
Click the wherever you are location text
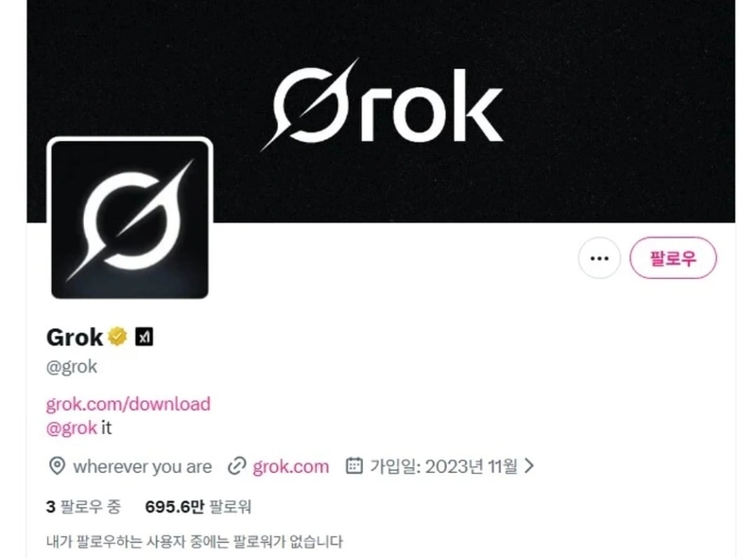tap(143, 467)
